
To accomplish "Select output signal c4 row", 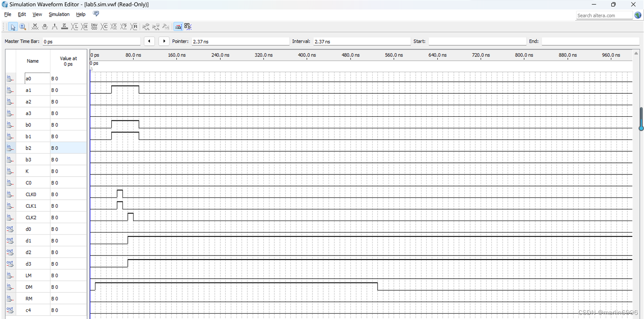I will click(x=46, y=311).
